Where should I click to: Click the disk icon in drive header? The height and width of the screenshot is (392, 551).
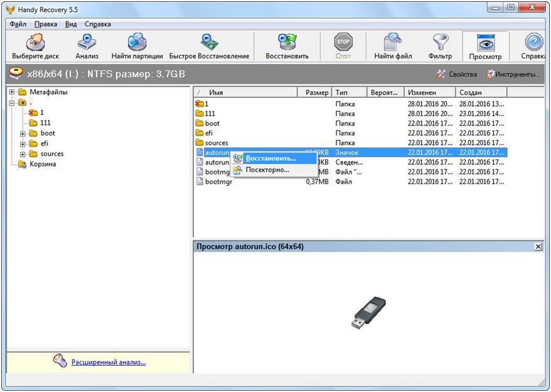tap(16, 73)
